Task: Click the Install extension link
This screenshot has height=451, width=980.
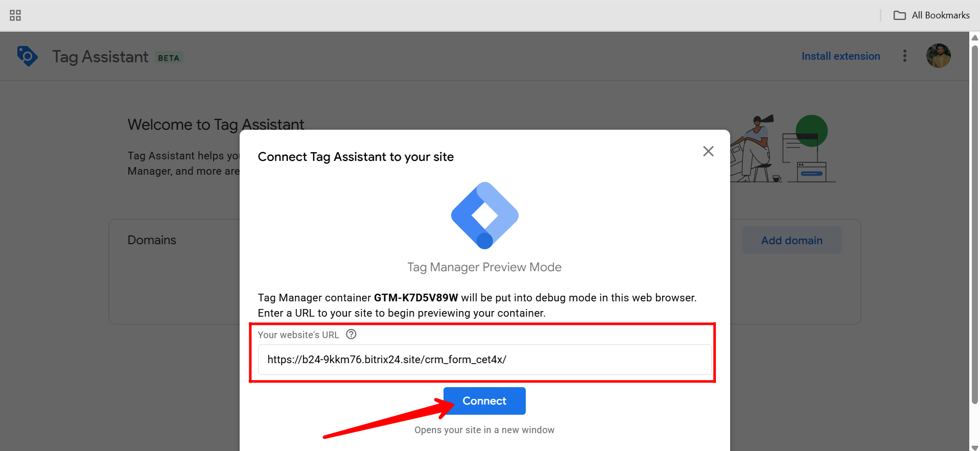Action: (841, 56)
